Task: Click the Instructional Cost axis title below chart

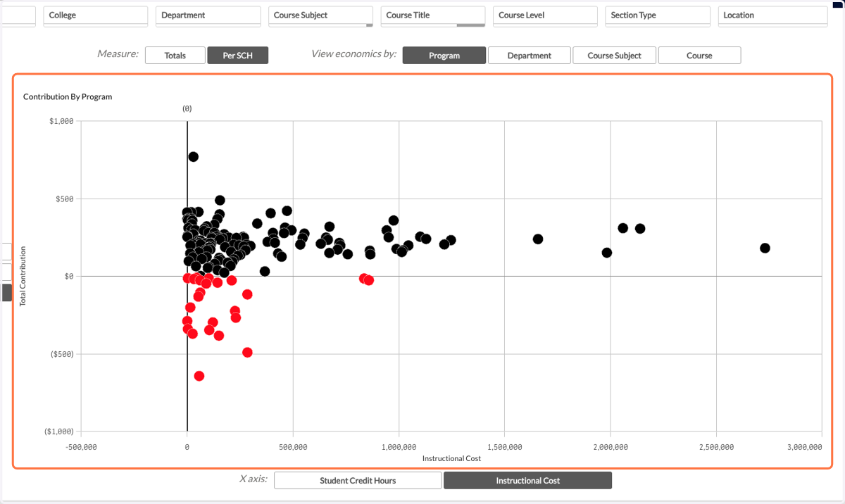Action: coord(451,458)
